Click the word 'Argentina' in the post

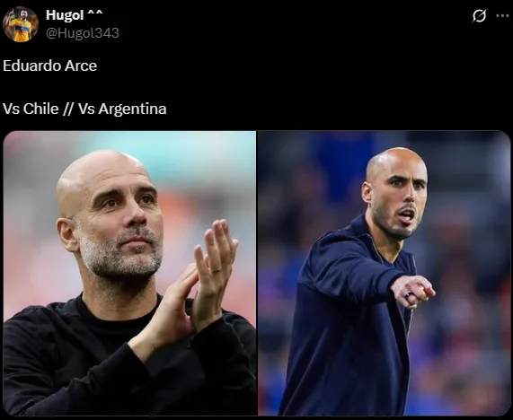tap(132, 109)
